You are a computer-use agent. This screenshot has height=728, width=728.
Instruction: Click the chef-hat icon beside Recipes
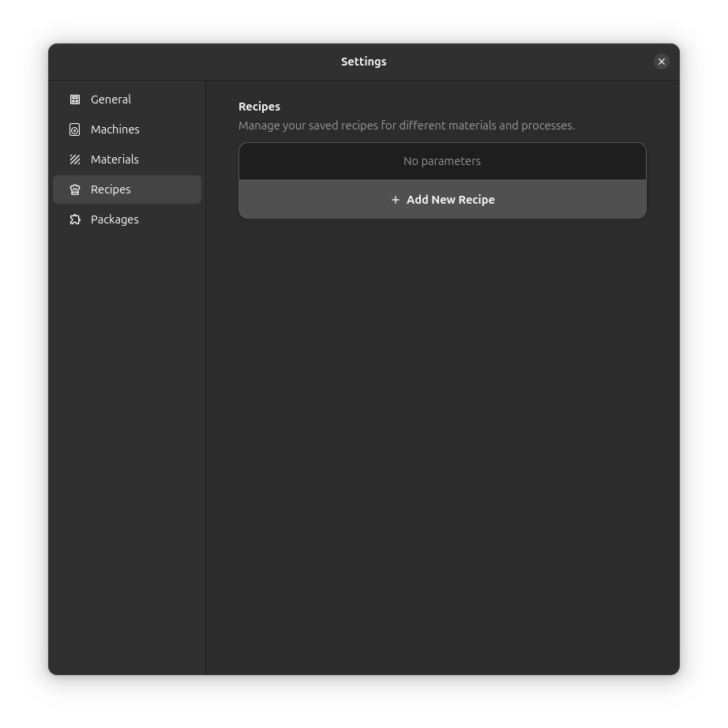pos(75,190)
